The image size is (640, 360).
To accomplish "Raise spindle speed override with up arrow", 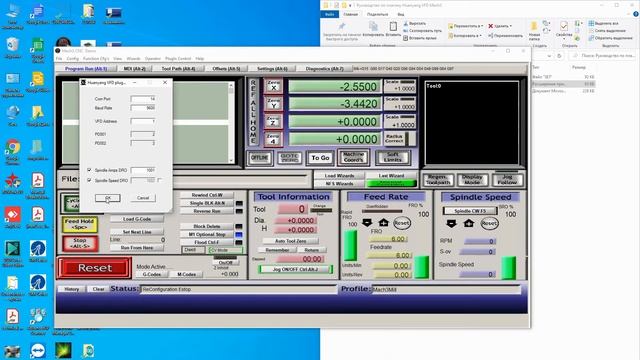I will click(x=469, y=224).
